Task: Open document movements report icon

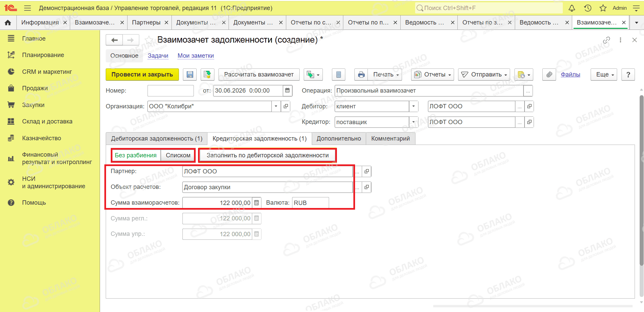Action: tap(339, 74)
